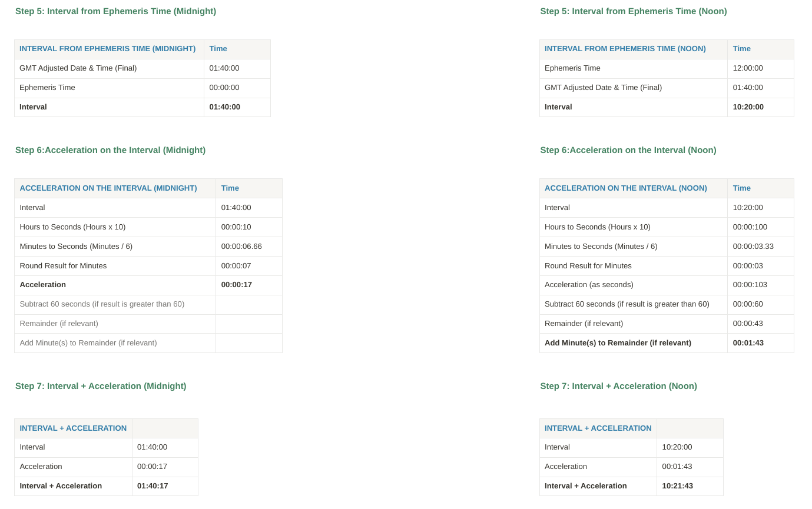Screen dimensions: 812x509
Task: Select "INTERVAL + ACCELERATION" header in Step 7 Midnight table
Action: pyautogui.click(x=73, y=428)
